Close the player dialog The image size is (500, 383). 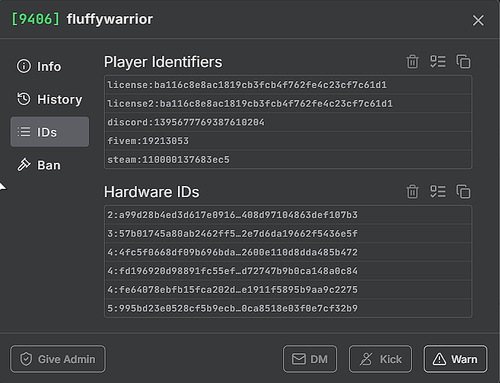pos(478,20)
